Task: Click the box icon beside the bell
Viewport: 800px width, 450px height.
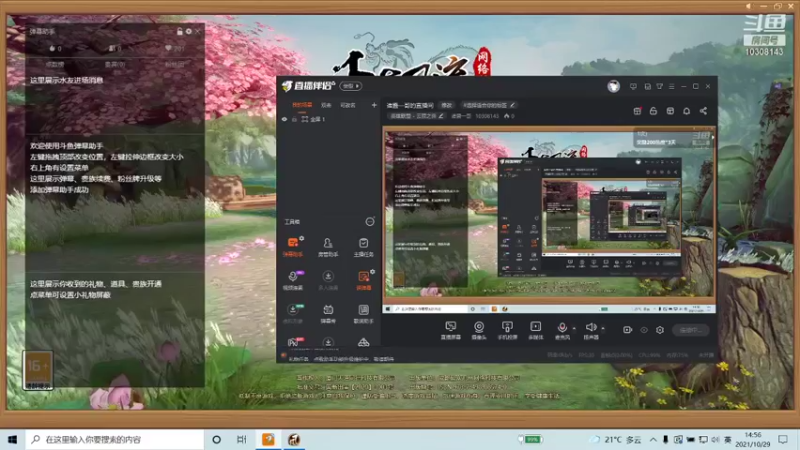Action: pos(670,111)
